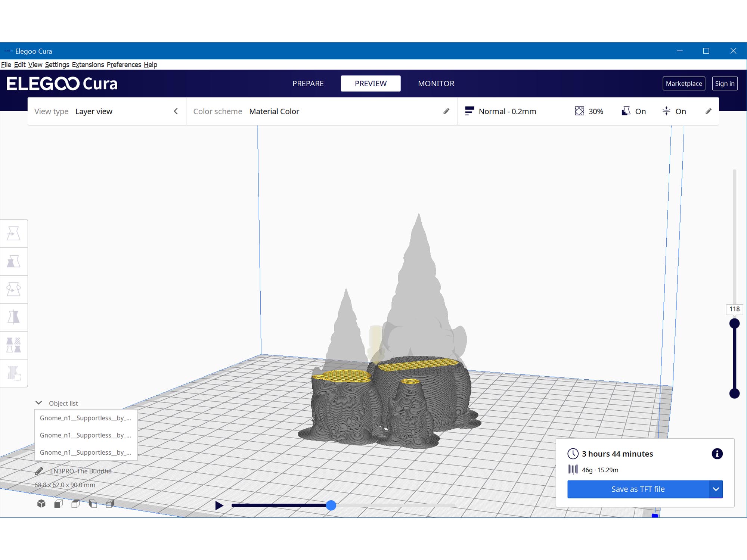Maximize the Elegoo Cura window
This screenshot has width=747, height=560.
coord(706,51)
